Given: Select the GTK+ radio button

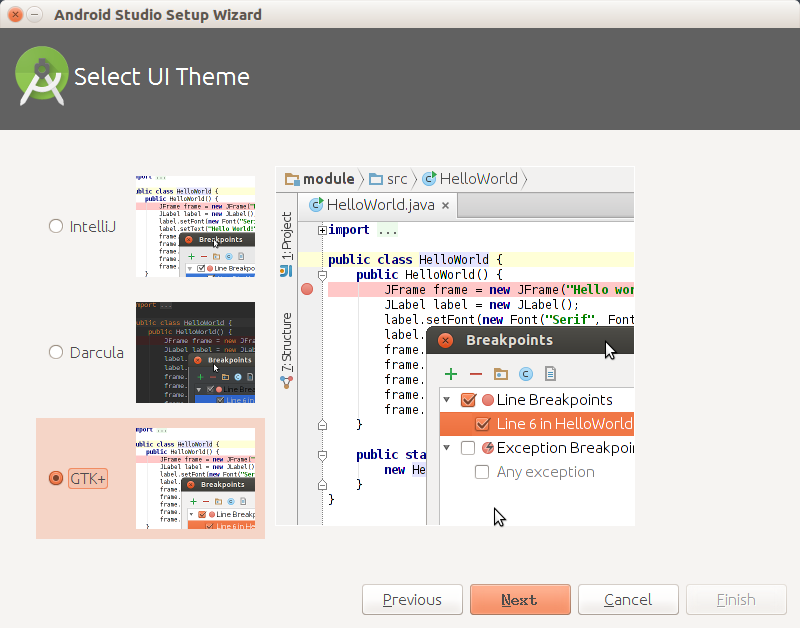Looking at the screenshot, I should point(56,478).
